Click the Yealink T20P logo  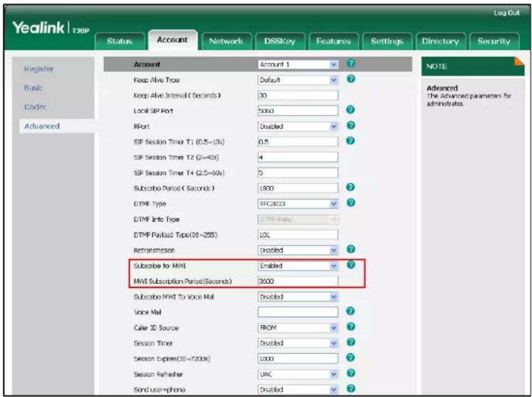click(51, 28)
